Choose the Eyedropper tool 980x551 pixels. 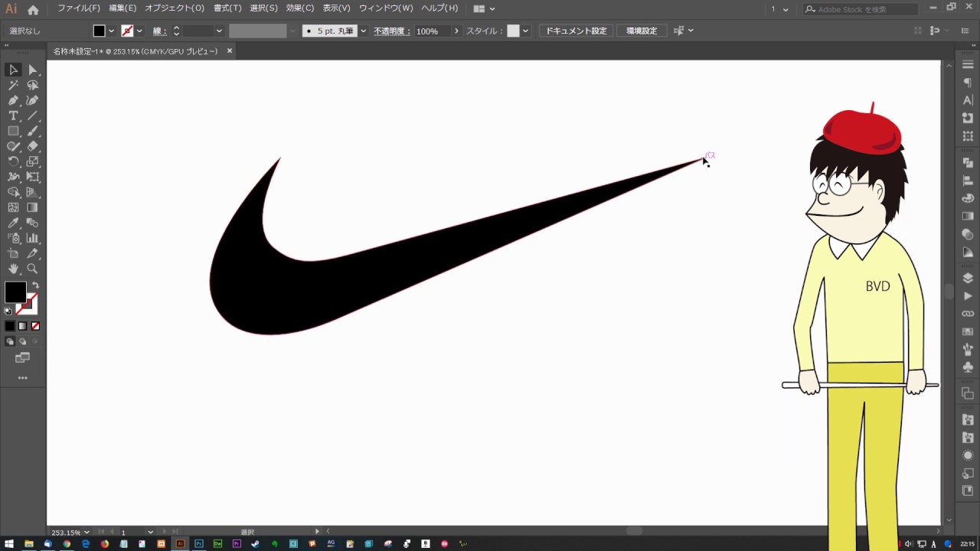(13, 223)
